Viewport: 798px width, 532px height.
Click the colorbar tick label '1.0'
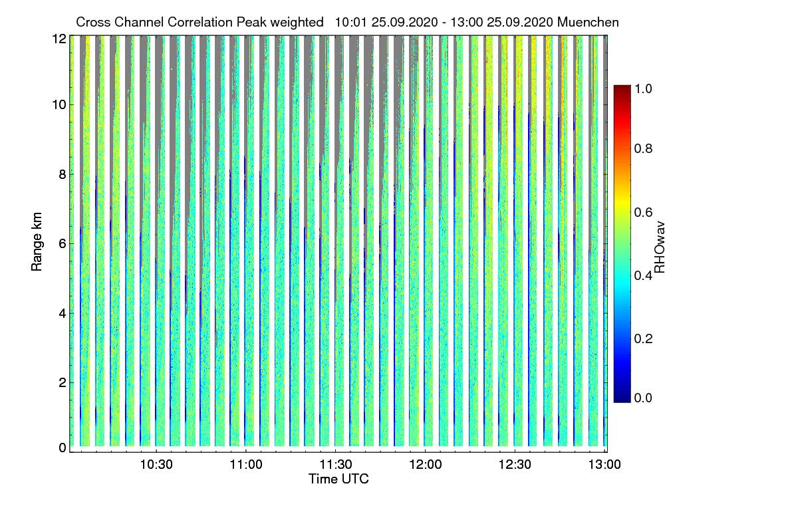642,88
